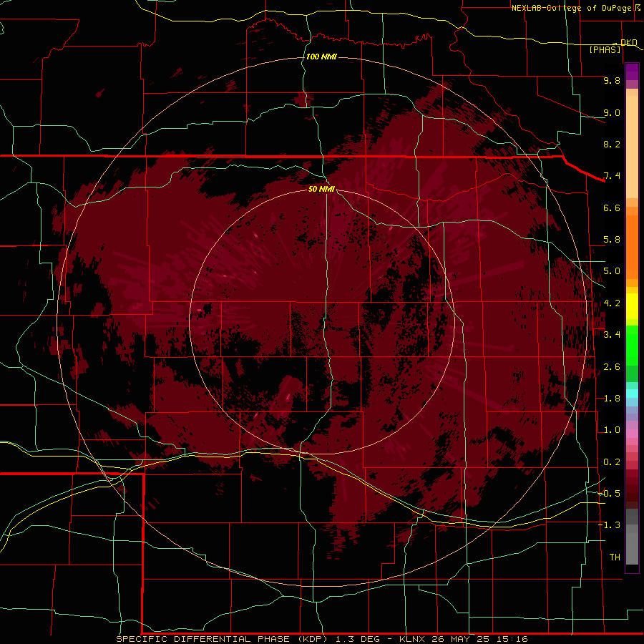This screenshot has width=644, height=644.
Task: Click the 5.8 legend value
Action: pos(612,240)
